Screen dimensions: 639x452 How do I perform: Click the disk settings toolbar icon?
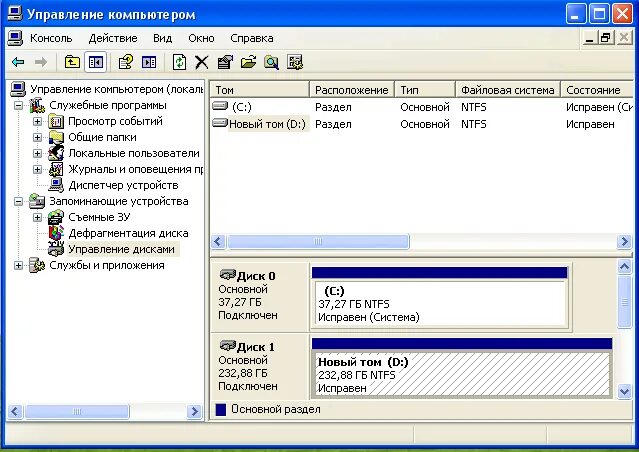(295, 62)
